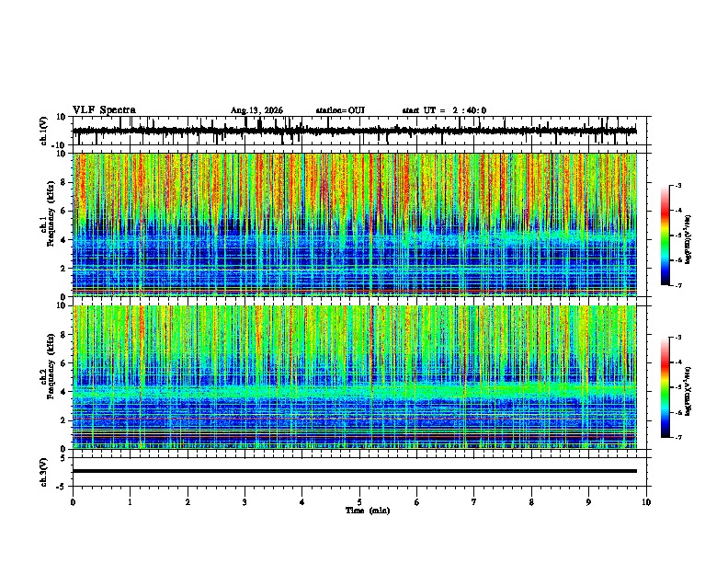This screenshot has width=728, height=563.
Task: Click inside the ch.2 spectrogram panel
Action: pos(355,377)
